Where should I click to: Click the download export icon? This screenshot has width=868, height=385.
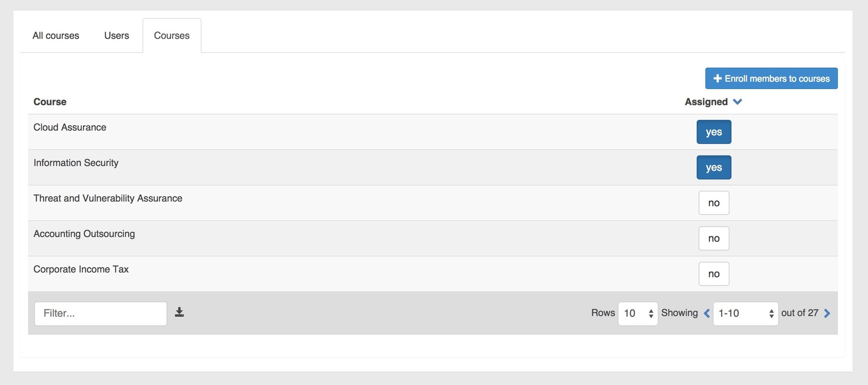[179, 312]
